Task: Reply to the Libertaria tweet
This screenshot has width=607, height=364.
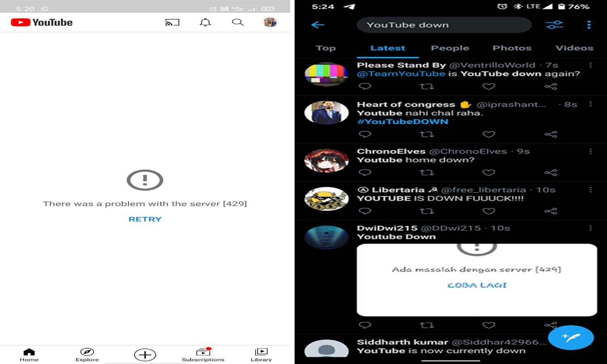Action: tap(365, 211)
